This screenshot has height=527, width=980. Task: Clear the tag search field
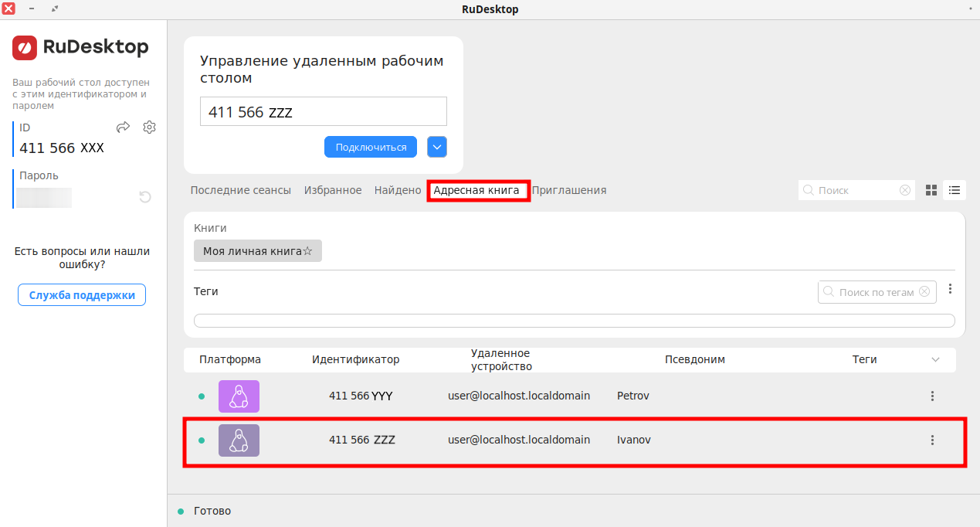click(926, 292)
